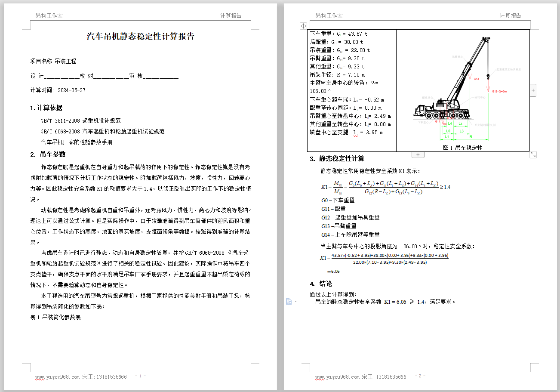Click the conclusion line K1 = 6.06 ≥ 1.4

(x=385, y=302)
